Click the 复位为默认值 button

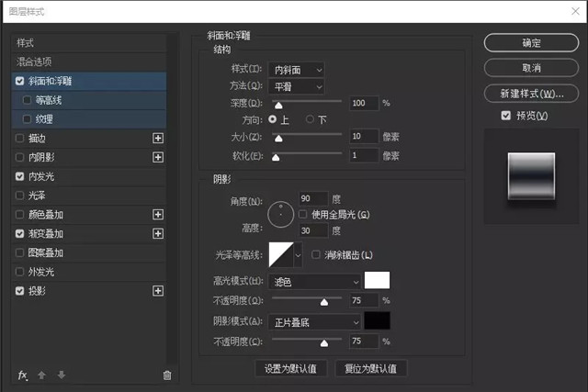[x=370, y=369]
